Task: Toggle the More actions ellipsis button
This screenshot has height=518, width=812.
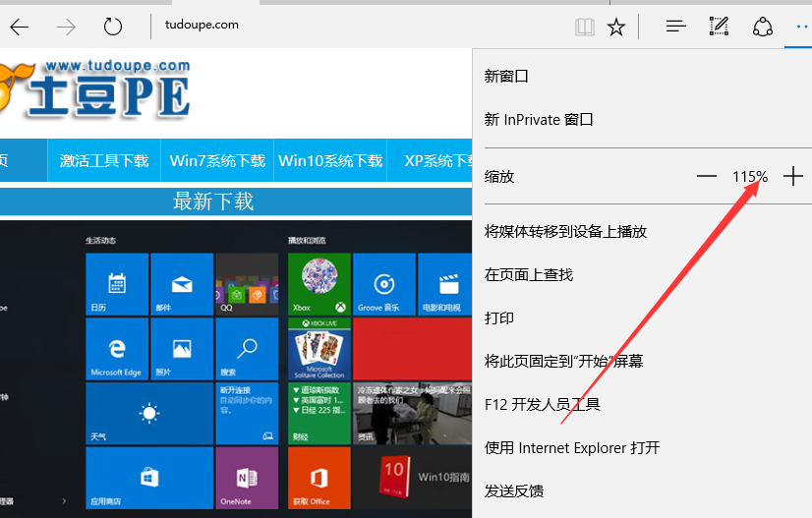Action: (x=801, y=27)
